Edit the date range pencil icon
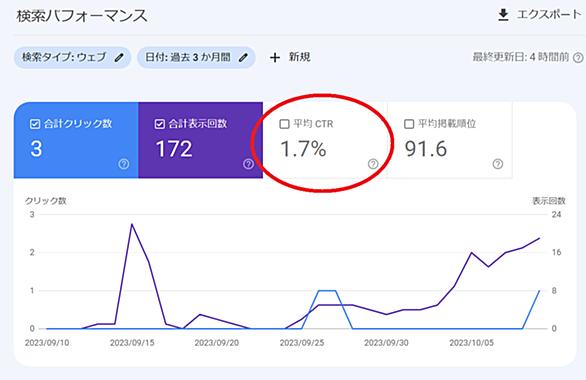 tap(243, 58)
